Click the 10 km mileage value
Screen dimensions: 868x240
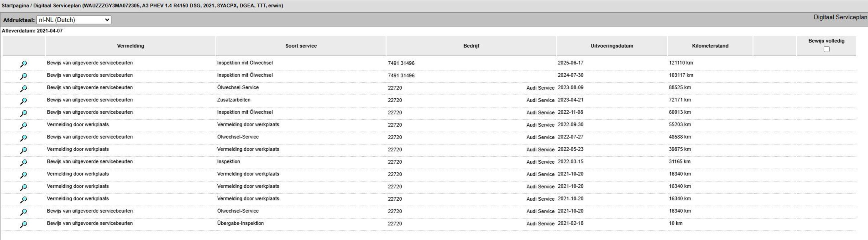point(676,223)
